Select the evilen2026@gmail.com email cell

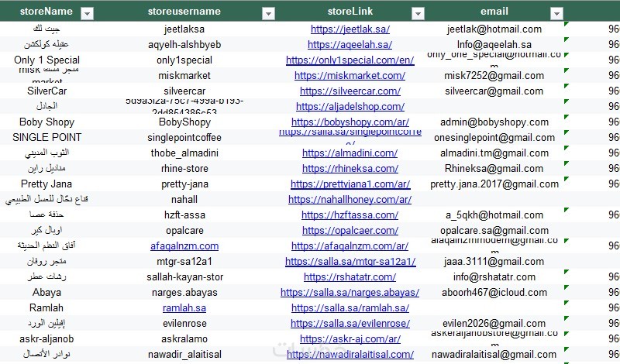[494, 323]
